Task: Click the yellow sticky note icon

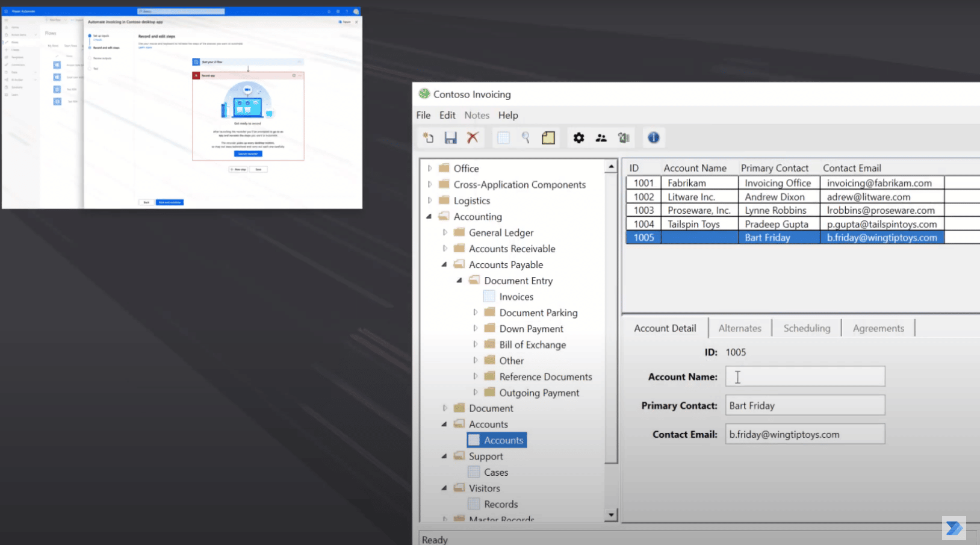Action: (x=548, y=138)
